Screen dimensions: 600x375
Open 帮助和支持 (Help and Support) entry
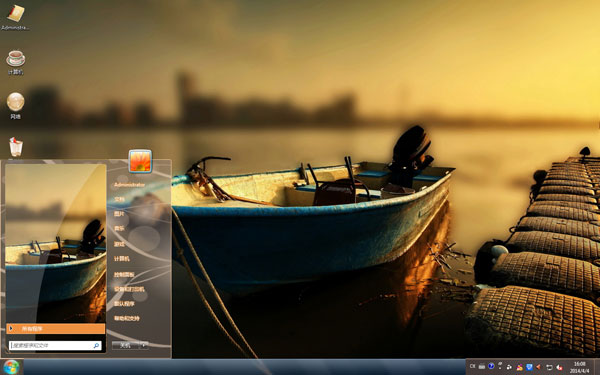[x=127, y=318]
